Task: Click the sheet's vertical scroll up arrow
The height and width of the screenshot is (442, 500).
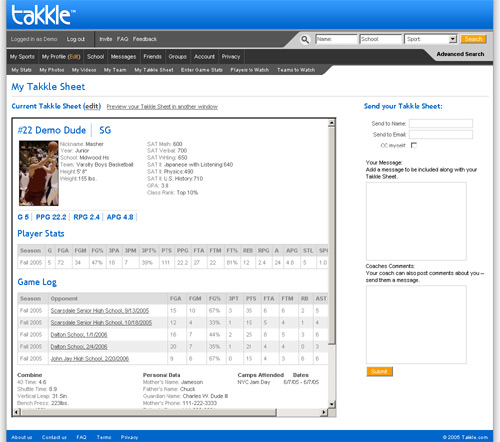Action: 332,123
